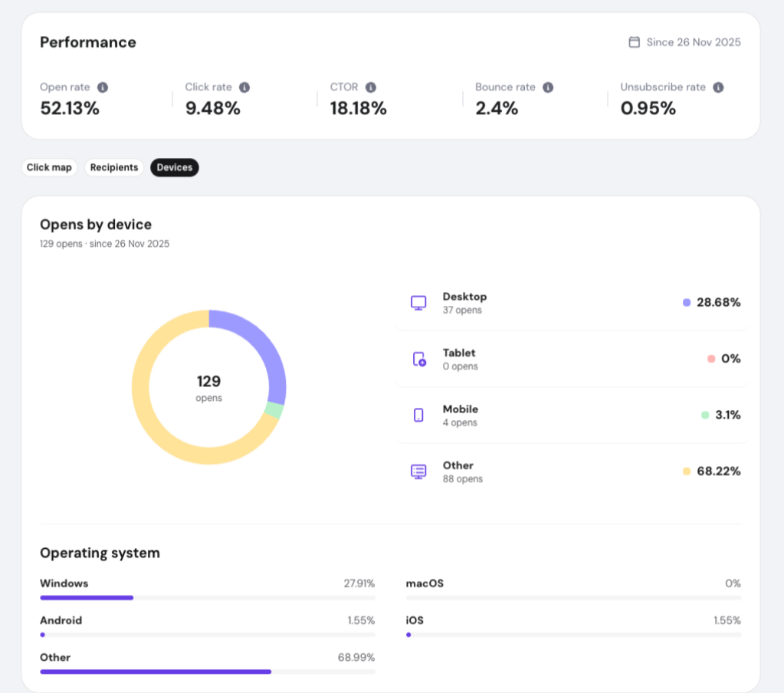Click the Bounce rate info icon
The height and width of the screenshot is (693, 784).
(548, 87)
